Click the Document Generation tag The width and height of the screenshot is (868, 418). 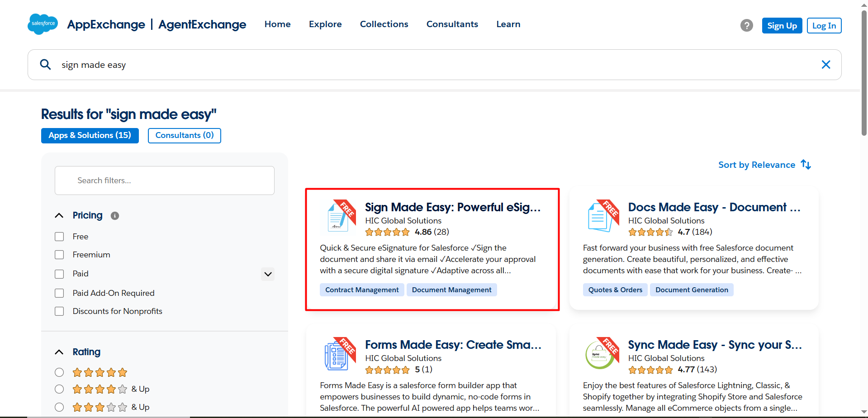[x=692, y=290]
